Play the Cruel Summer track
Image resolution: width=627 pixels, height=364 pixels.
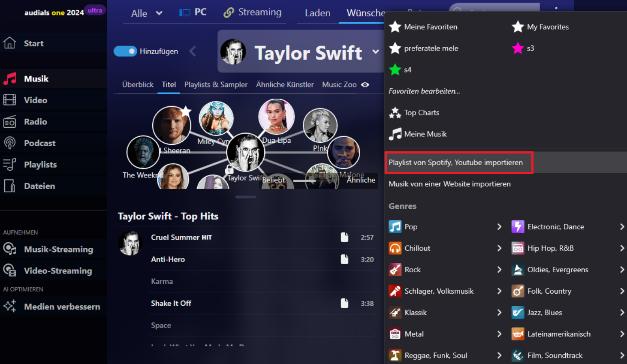pos(181,237)
